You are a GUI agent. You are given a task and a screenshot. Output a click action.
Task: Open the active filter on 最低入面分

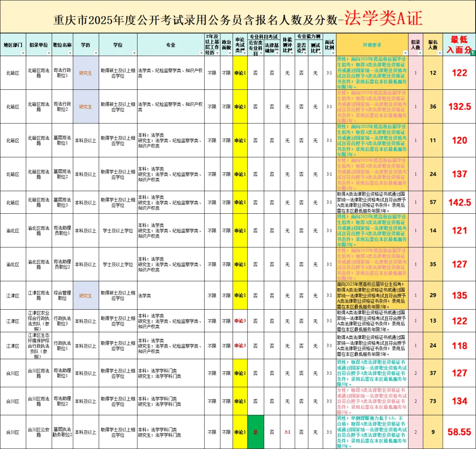coord(473,53)
